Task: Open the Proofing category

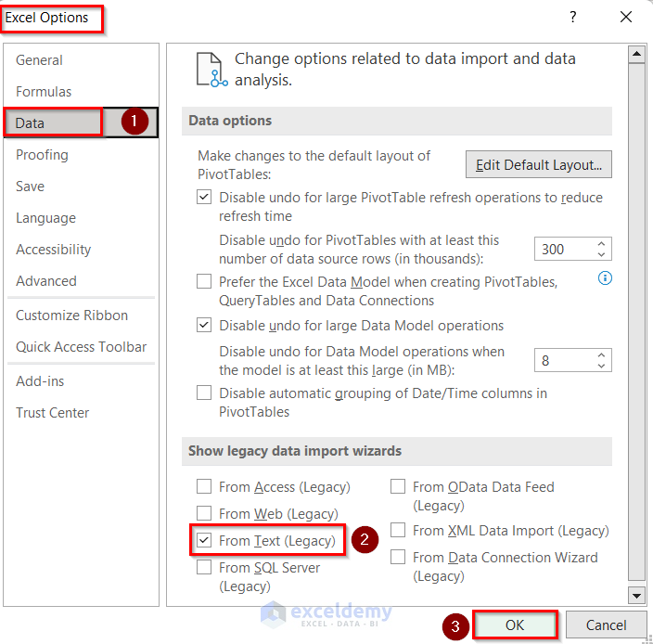Action: (81, 155)
